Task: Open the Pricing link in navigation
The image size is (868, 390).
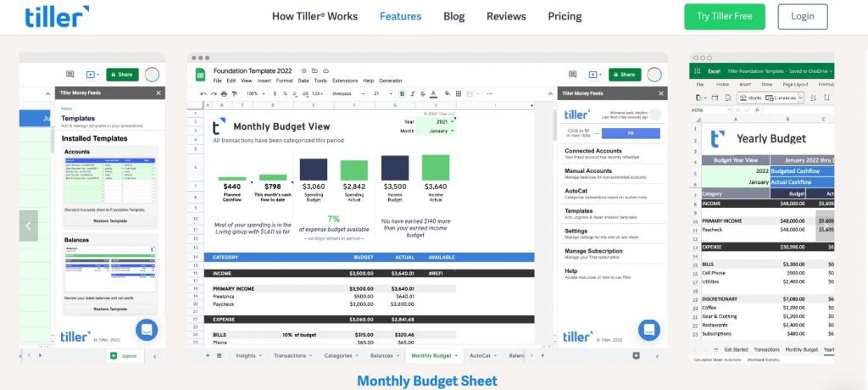Action: tap(565, 16)
